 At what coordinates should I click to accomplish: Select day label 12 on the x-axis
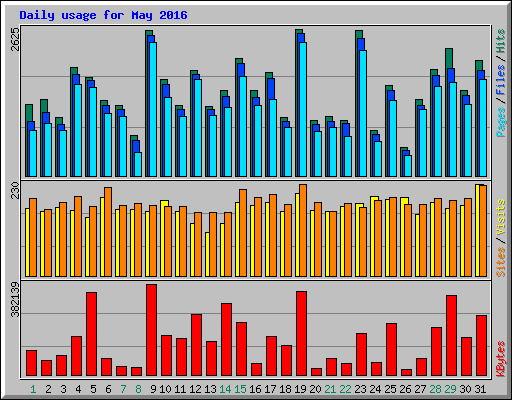[x=195, y=389]
